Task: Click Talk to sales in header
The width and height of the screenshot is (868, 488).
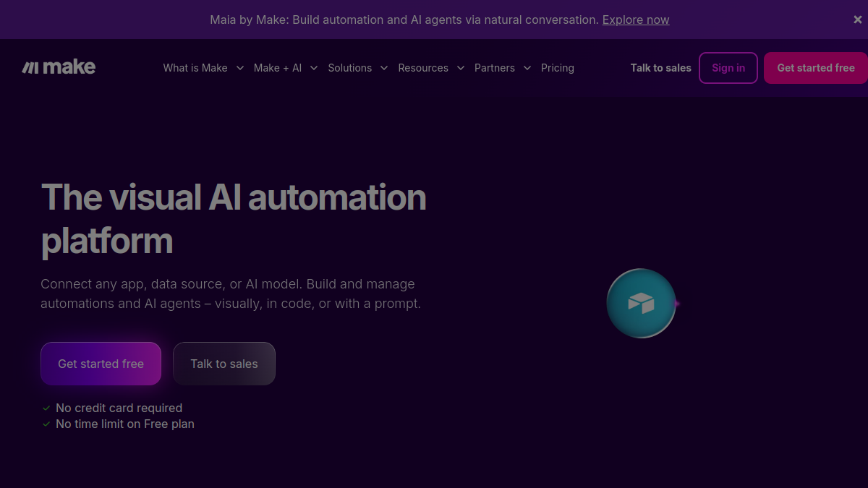Action: pyautogui.click(x=661, y=68)
